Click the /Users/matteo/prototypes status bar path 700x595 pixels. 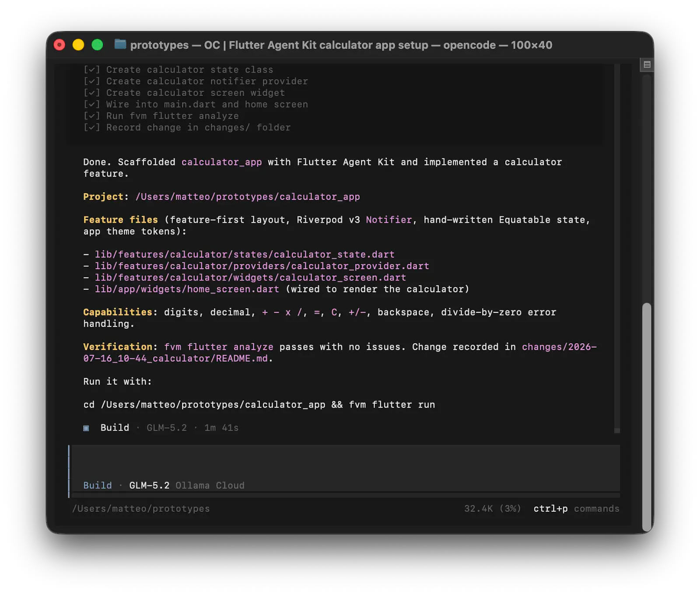[x=141, y=509]
